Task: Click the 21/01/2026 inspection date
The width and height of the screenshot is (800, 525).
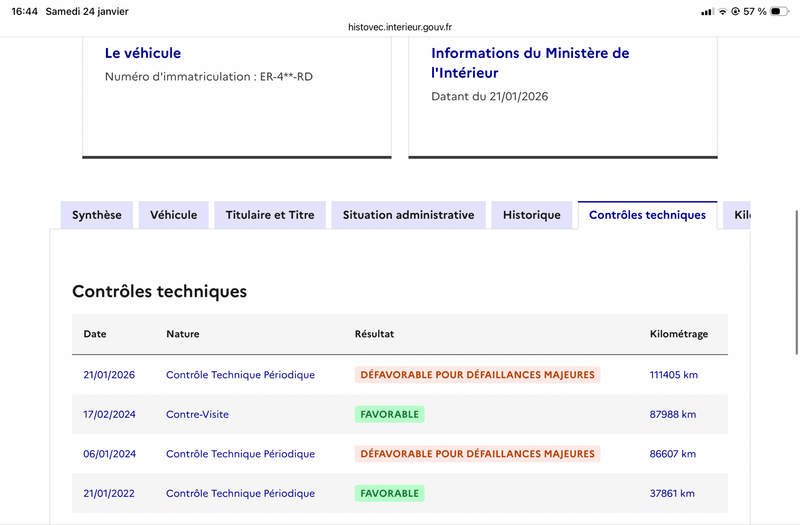Action: pyautogui.click(x=109, y=375)
